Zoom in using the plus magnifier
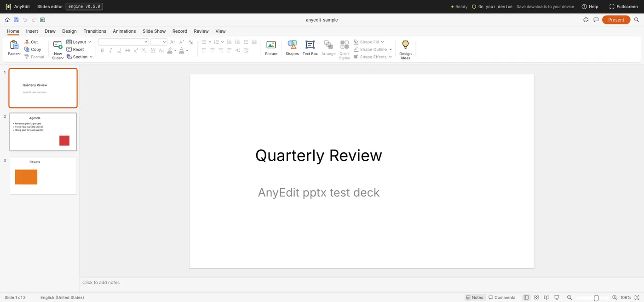Screen dimensions: 644x302 [615, 297]
